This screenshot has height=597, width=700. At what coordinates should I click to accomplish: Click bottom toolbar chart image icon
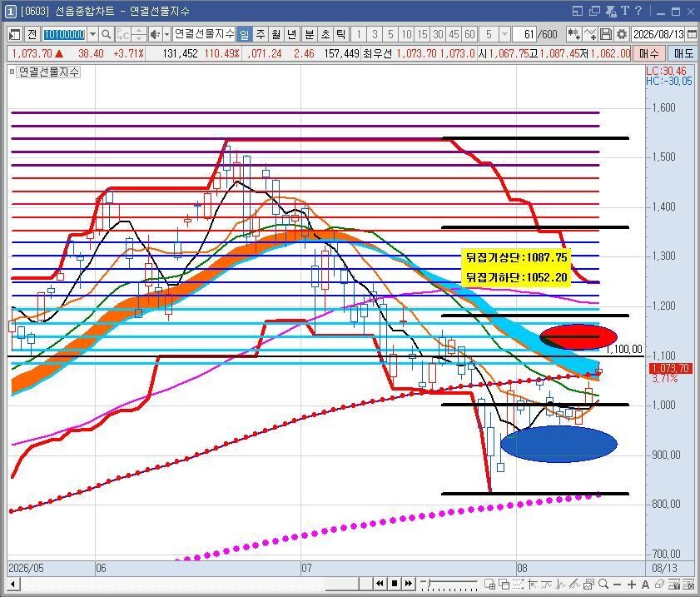pyautogui.click(x=588, y=584)
